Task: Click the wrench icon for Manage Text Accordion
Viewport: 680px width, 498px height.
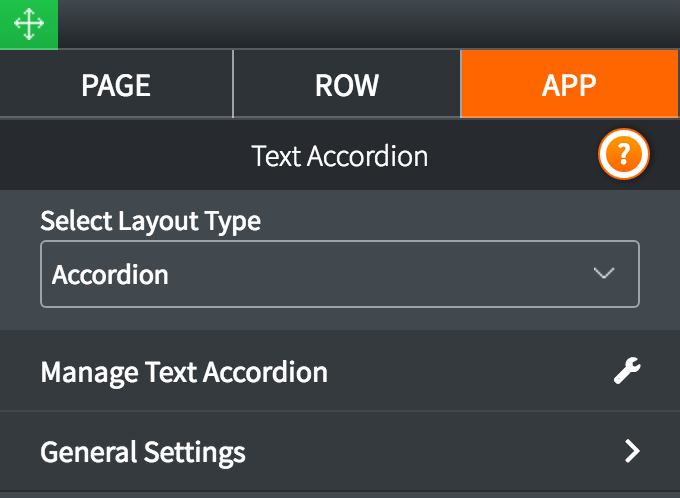Action: 627,370
